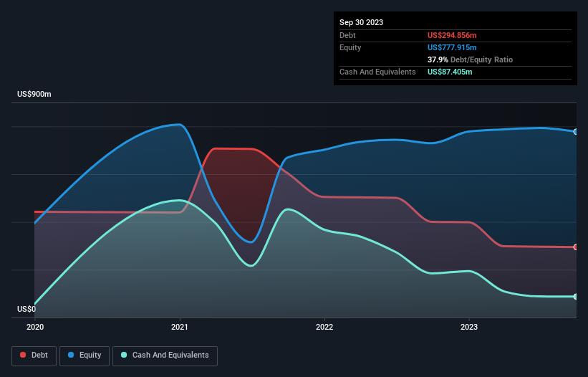Select the Debt end data point marker

pos(576,247)
